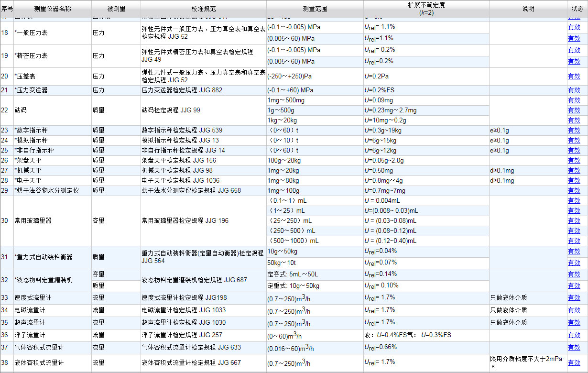Image resolution: width=588 pixels, height=373 pixels.
Task: Select the *精密压力表 instrument name cell
Action: (x=53, y=56)
